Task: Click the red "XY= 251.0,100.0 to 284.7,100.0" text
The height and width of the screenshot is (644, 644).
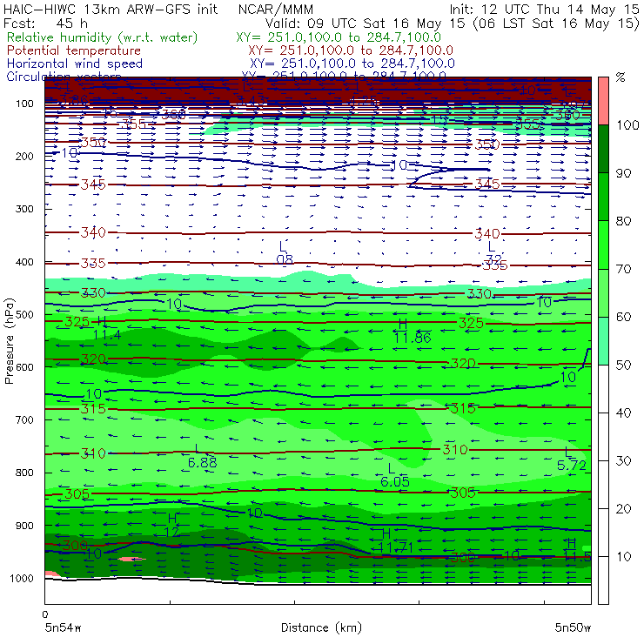Action: [x=351, y=50]
